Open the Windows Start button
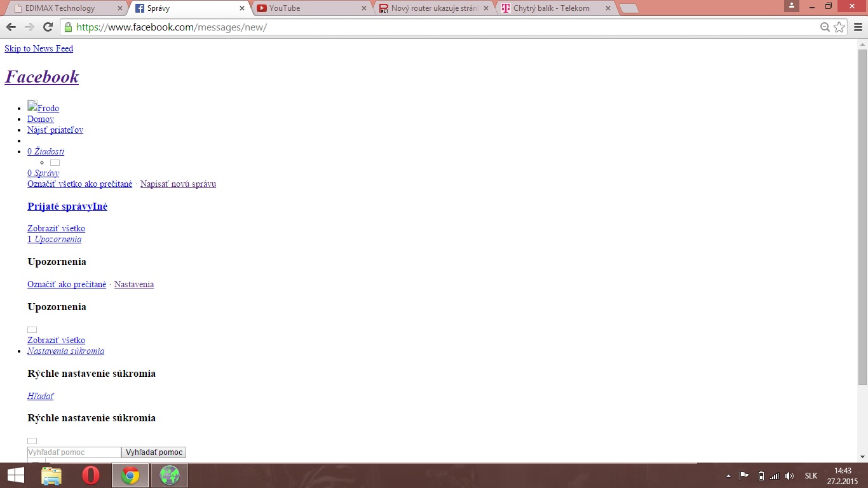 click(x=15, y=475)
